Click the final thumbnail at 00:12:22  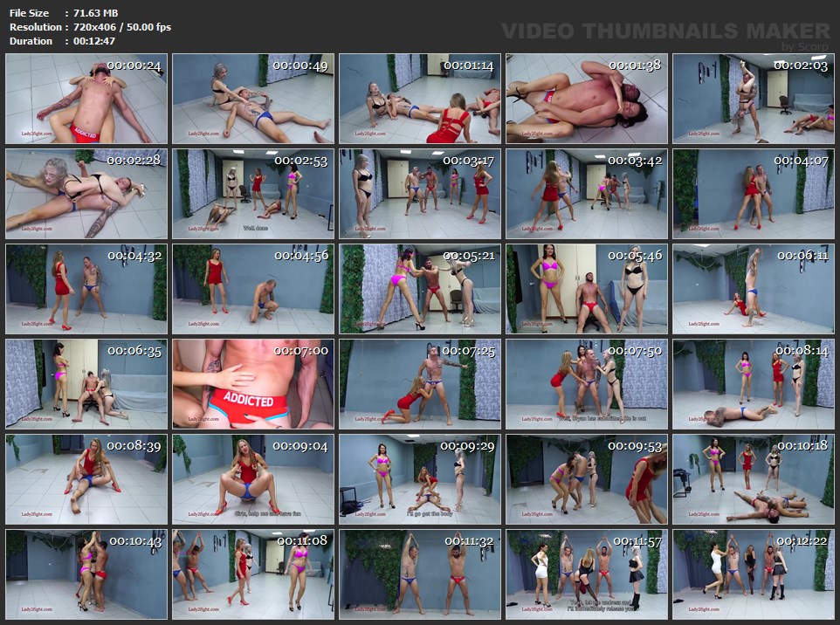[753, 574]
